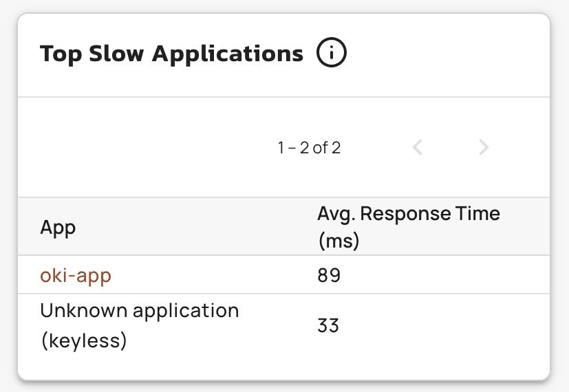Click the info icon beside Top Slow Applications
The width and height of the screenshot is (569, 392).
[x=332, y=52]
